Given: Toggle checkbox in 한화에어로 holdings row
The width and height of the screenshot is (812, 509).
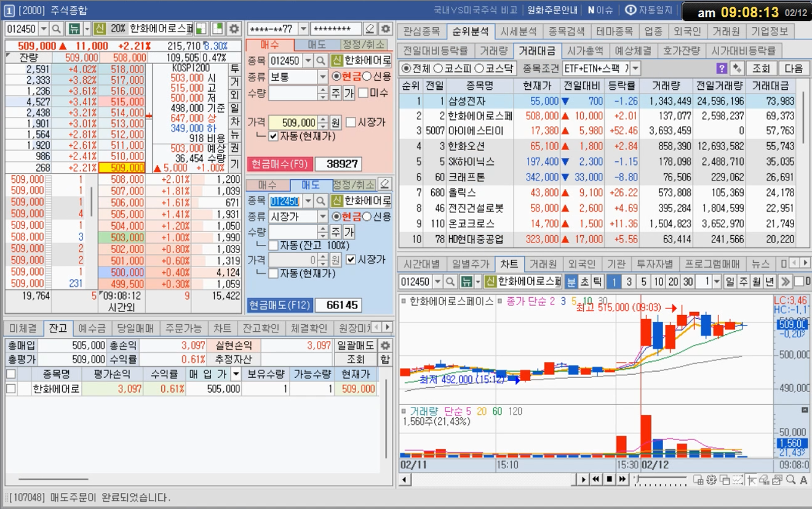Looking at the screenshot, I should tap(11, 389).
